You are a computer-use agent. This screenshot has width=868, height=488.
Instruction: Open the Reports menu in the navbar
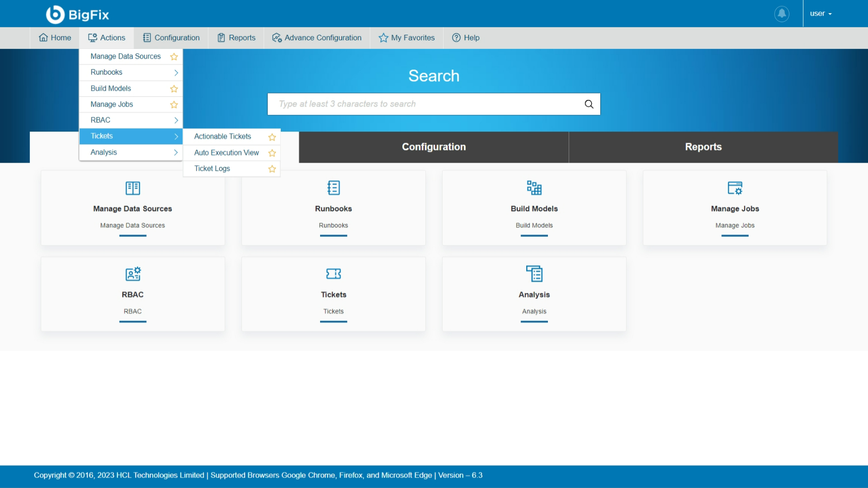pos(236,38)
